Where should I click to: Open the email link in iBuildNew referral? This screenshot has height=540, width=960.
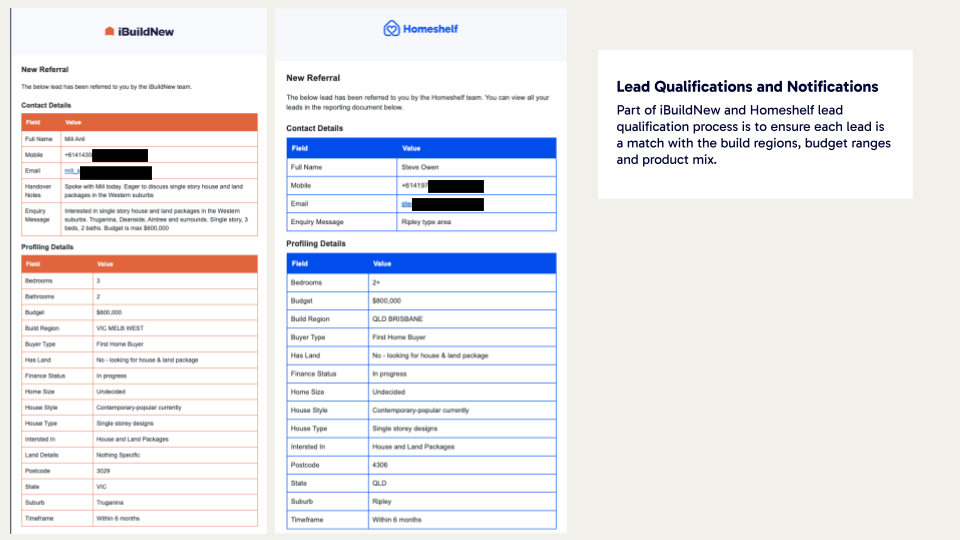(x=72, y=171)
